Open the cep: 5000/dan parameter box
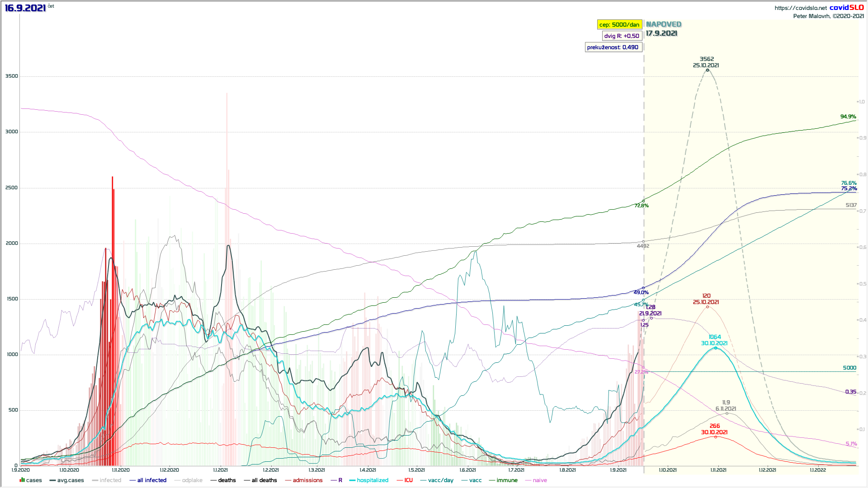 pyautogui.click(x=619, y=24)
